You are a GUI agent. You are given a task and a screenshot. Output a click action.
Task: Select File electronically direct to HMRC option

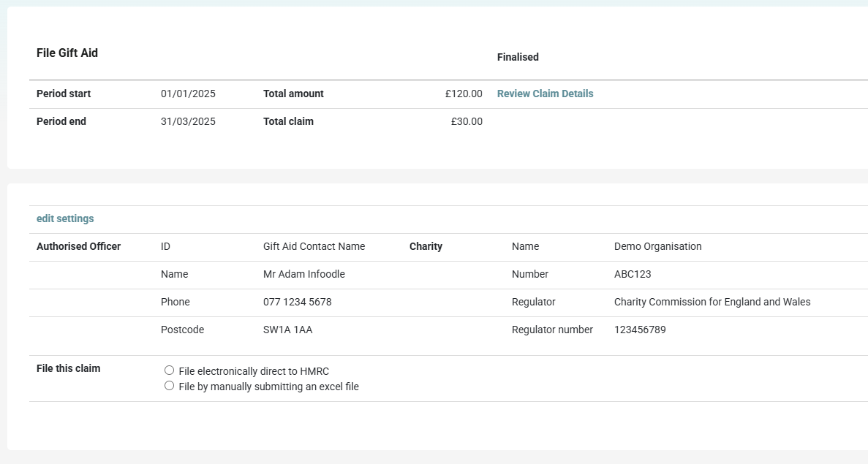(170, 370)
